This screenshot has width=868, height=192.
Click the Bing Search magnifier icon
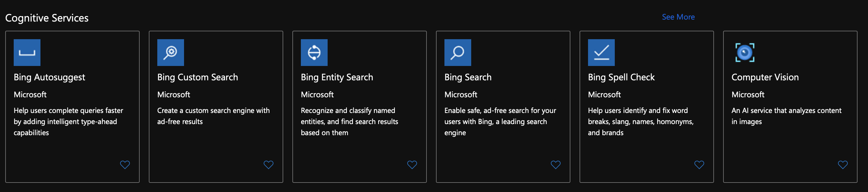point(457,53)
